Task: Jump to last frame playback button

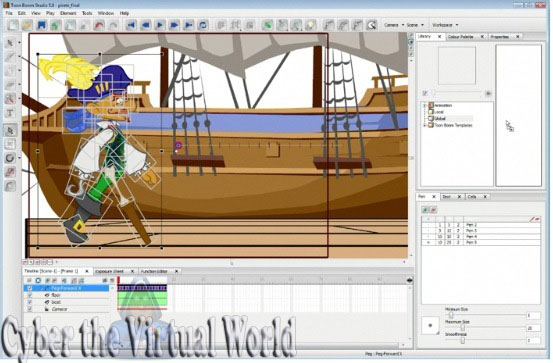Action: tap(189, 25)
